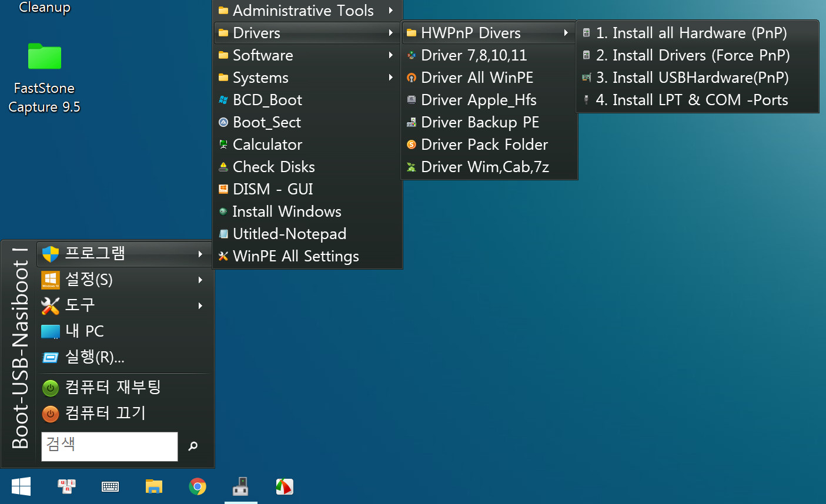The width and height of the screenshot is (826, 504).
Task: Click the shield icon beside 프로그램
Action: tap(51, 254)
